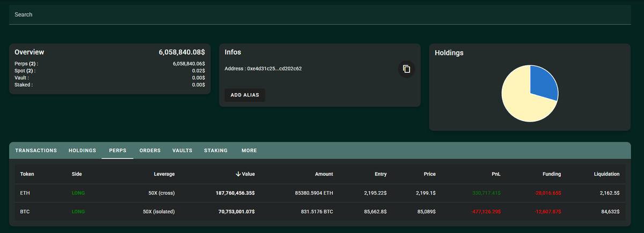Click into the Search field
Screen dimensions: 644x233
click(320, 14)
